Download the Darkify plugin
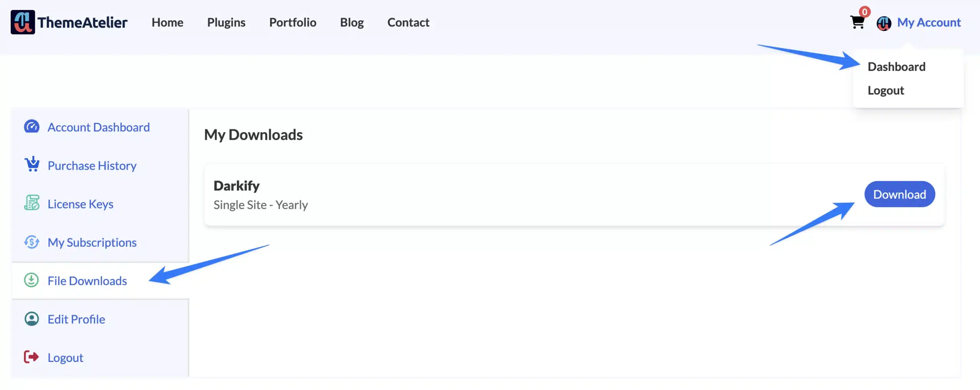This screenshot has width=980, height=390. pyautogui.click(x=899, y=194)
